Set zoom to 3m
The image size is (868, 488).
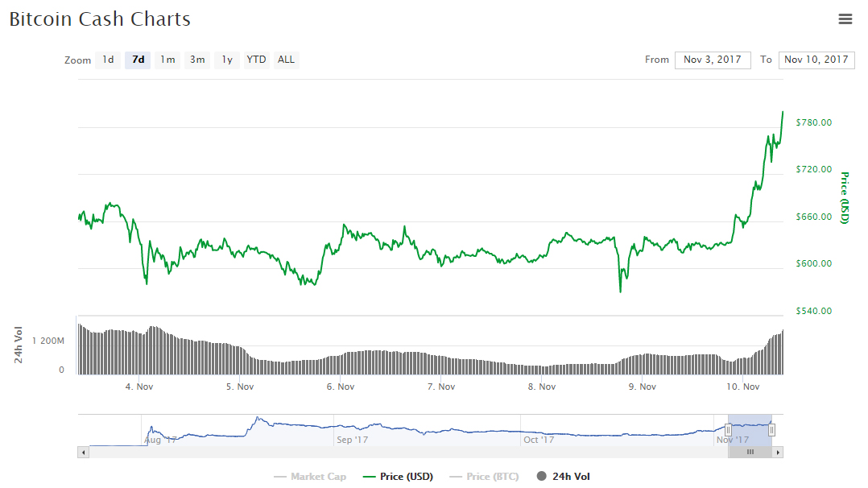pos(197,60)
